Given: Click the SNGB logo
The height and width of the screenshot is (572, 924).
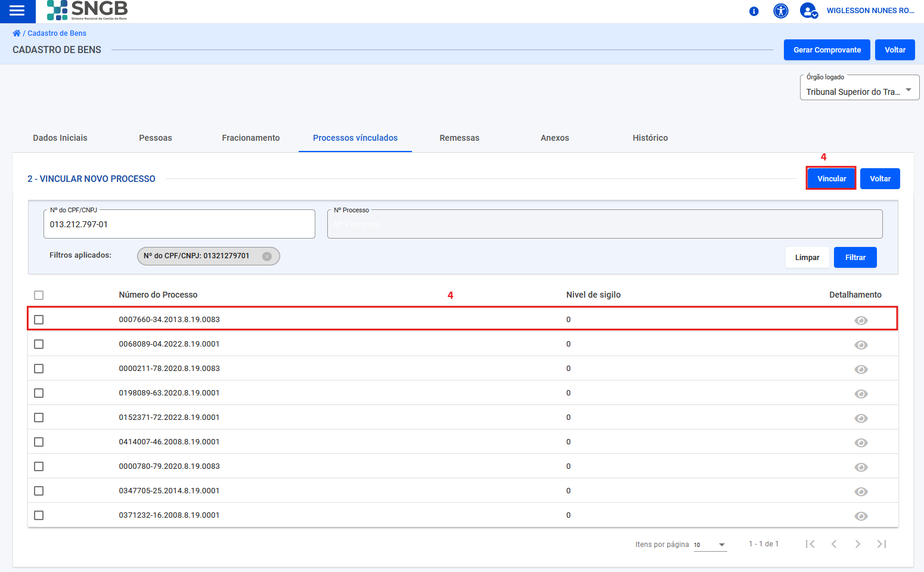Looking at the screenshot, I should pyautogui.click(x=87, y=10).
